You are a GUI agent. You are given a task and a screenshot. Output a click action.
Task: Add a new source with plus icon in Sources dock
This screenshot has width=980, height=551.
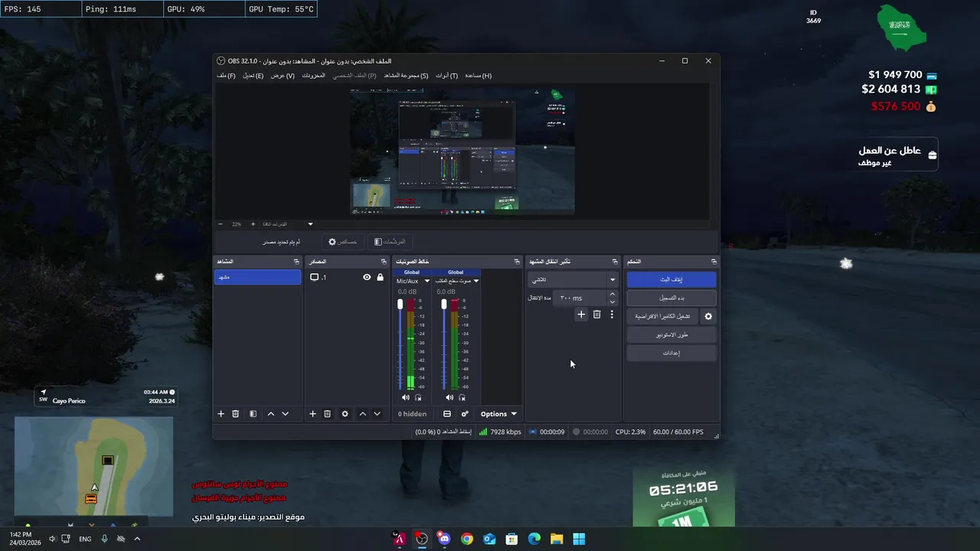[x=312, y=414]
